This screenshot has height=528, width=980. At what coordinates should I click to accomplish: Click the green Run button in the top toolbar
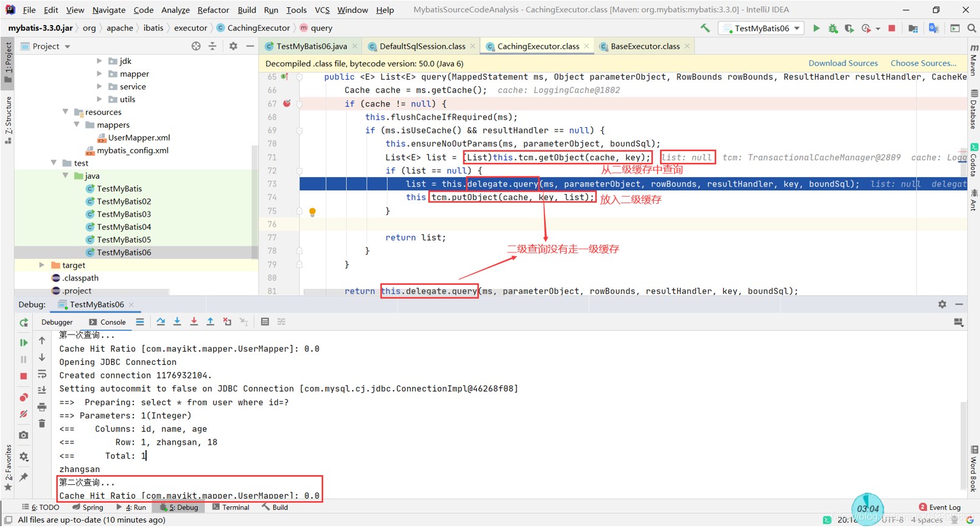pos(816,28)
